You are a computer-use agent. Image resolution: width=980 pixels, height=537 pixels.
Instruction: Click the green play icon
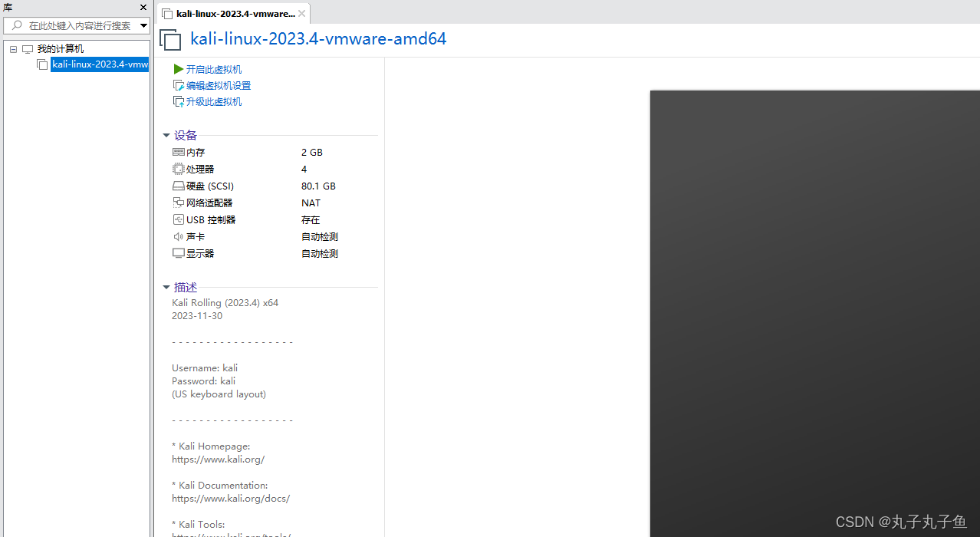179,69
